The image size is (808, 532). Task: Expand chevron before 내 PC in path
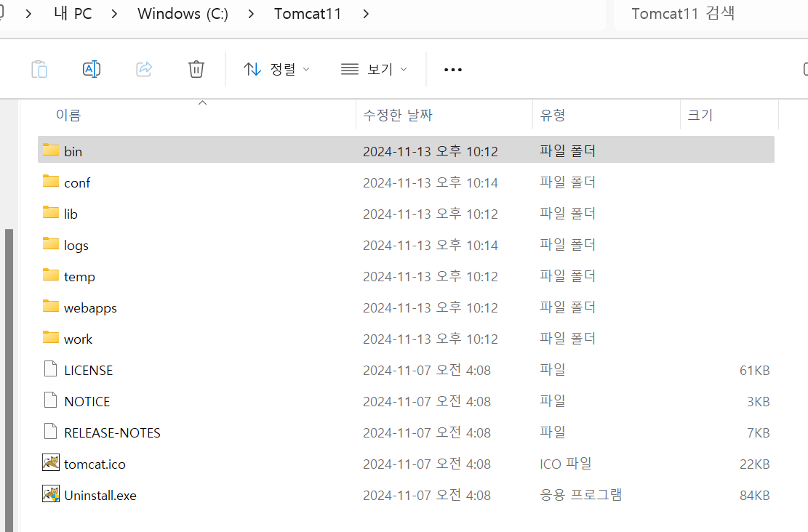[x=29, y=14]
